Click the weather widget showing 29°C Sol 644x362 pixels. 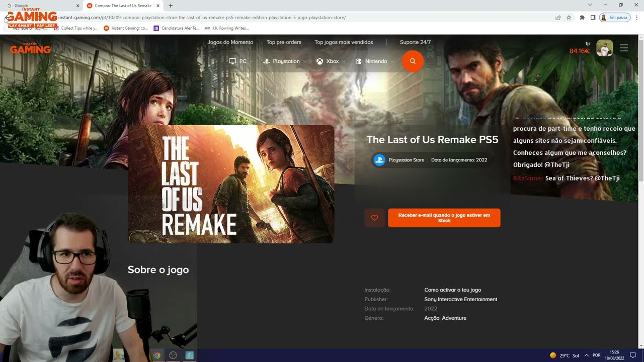click(565, 355)
